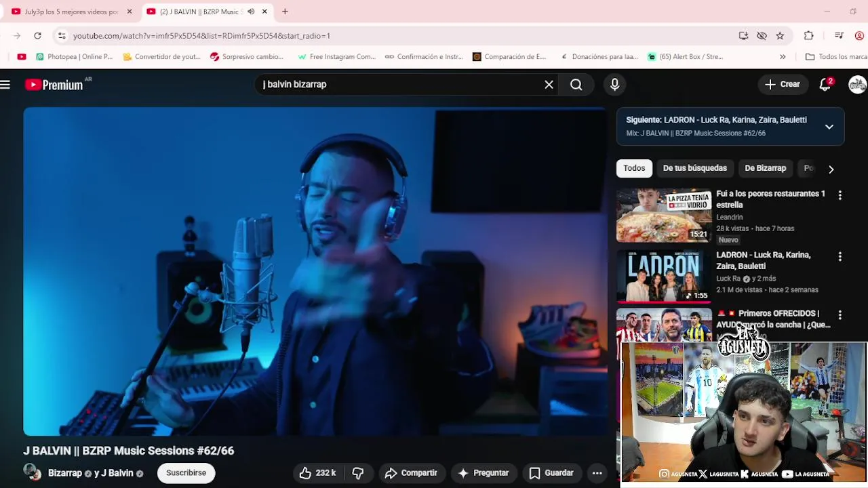Show hidden bookmarks with double chevron

[x=783, y=57]
